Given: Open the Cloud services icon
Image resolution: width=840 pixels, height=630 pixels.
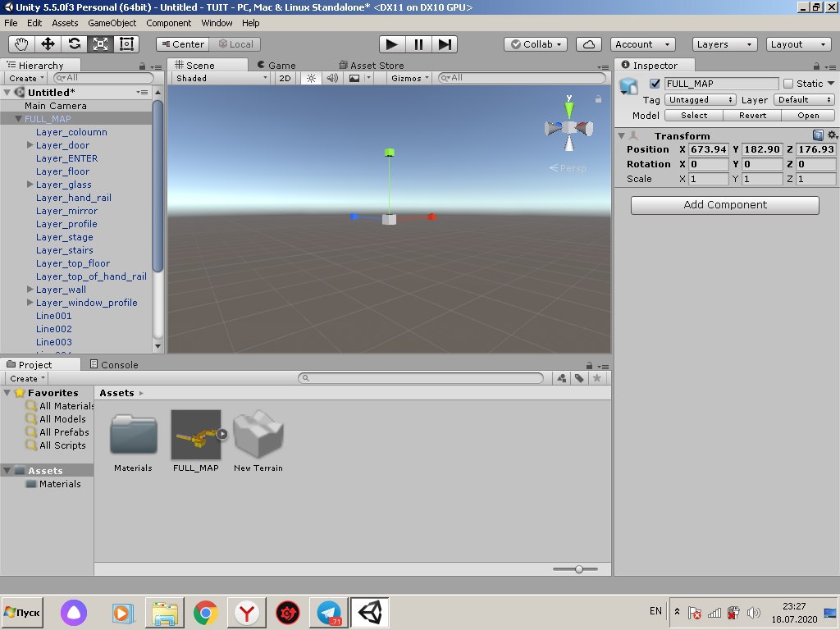Looking at the screenshot, I should point(588,44).
